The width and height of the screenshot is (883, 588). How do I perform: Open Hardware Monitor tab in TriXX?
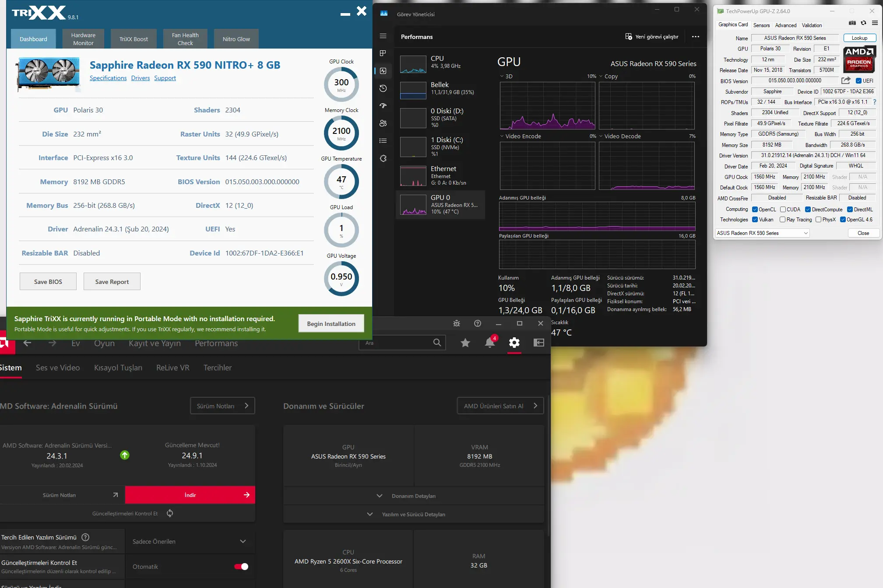(x=83, y=39)
